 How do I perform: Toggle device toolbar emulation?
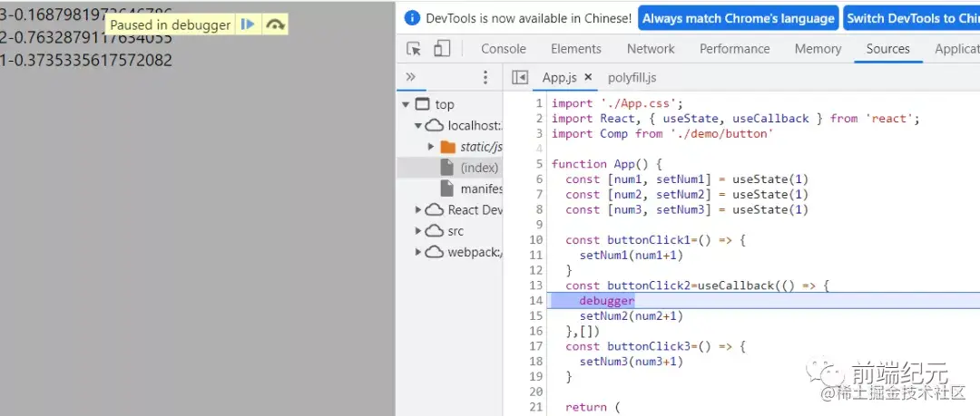(x=442, y=49)
